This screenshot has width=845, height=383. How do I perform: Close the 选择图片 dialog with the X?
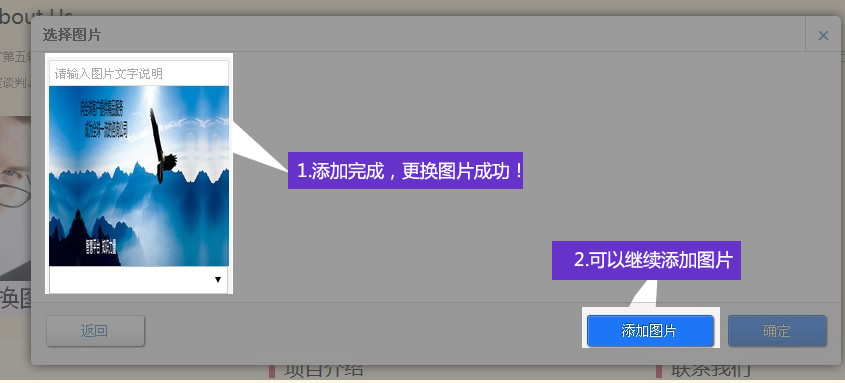[823, 36]
